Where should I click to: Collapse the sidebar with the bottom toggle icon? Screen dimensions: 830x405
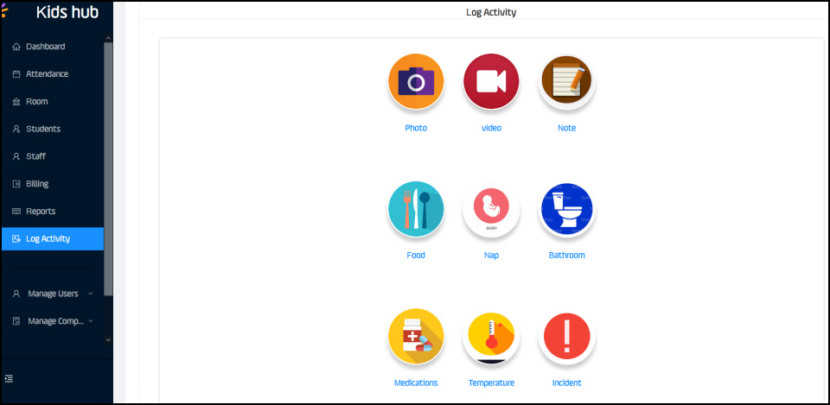(x=8, y=379)
